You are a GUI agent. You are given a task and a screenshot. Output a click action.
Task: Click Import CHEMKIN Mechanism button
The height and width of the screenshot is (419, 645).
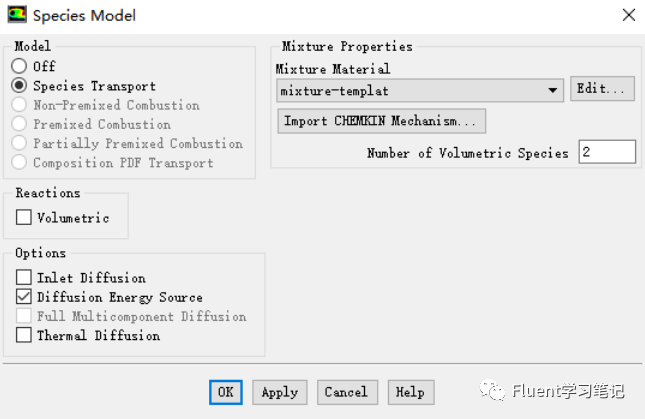(381, 121)
